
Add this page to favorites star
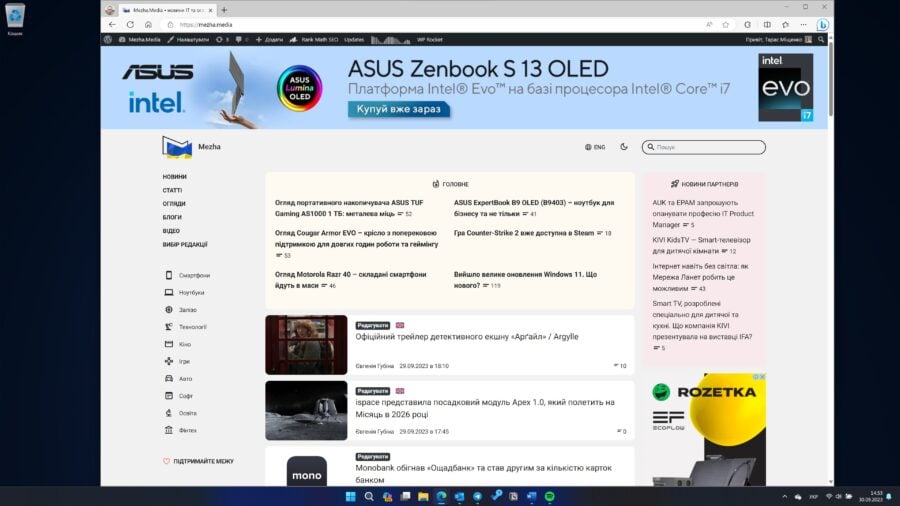[726, 25]
